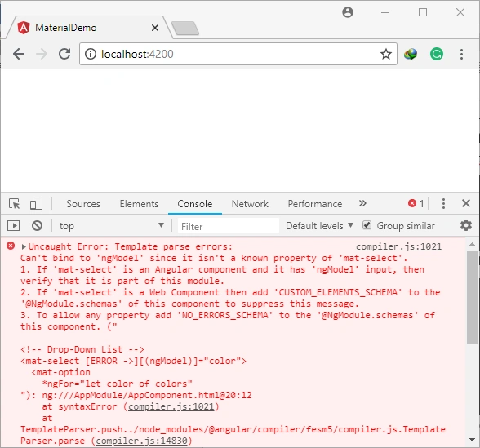
Task: Click the 'ng:///AppModule/AppComponent.html@20:12' text
Action: point(147,395)
